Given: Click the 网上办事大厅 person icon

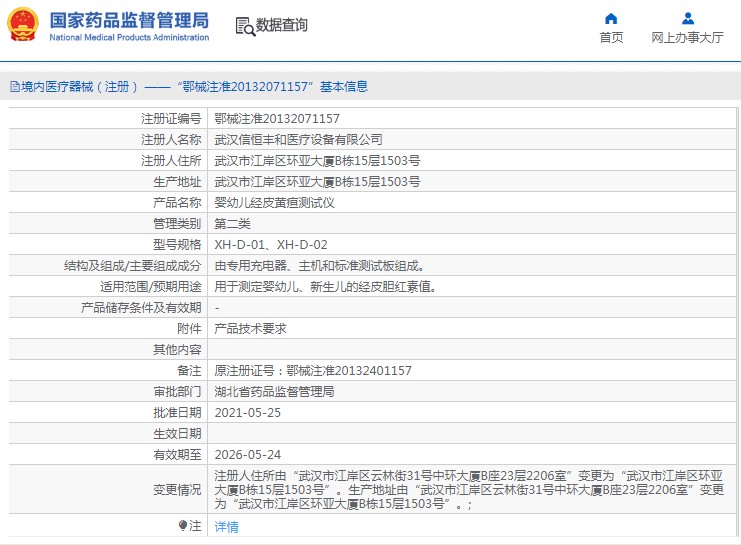Looking at the screenshot, I should click(x=687, y=18).
